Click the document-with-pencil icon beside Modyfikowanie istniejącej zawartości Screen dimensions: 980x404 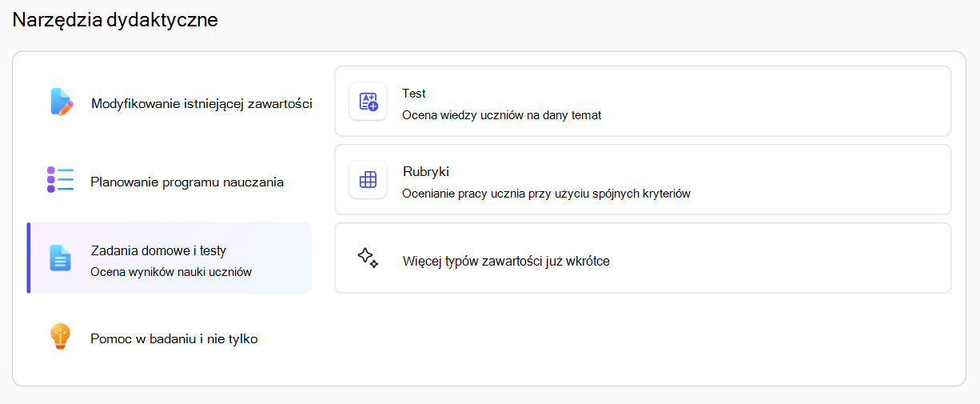61,102
